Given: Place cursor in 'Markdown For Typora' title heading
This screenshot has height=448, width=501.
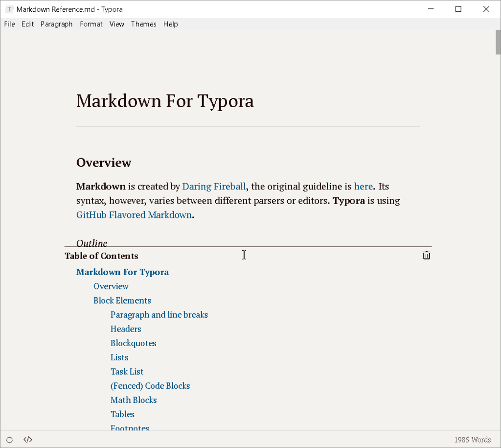Looking at the screenshot, I should point(165,101).
